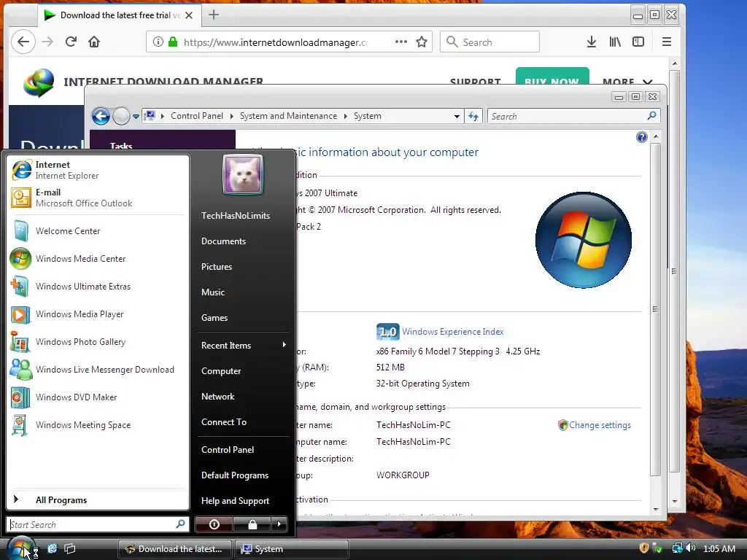Click the Start menu power button

click(x=214, y=524)
